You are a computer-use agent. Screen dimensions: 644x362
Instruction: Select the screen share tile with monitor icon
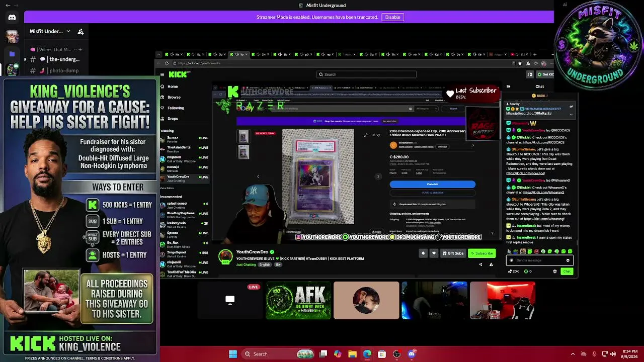(x=230, y=301)
